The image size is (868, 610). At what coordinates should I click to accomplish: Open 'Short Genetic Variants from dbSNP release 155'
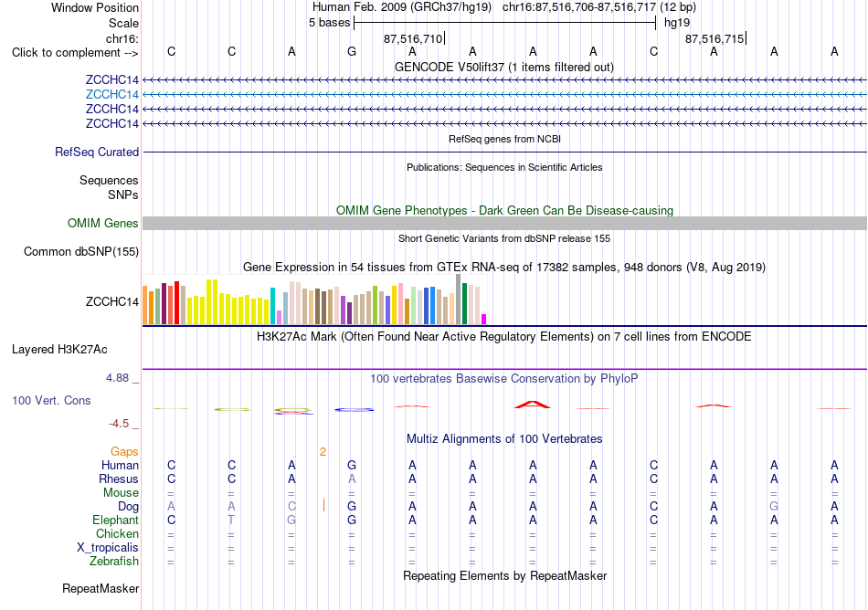504,238
